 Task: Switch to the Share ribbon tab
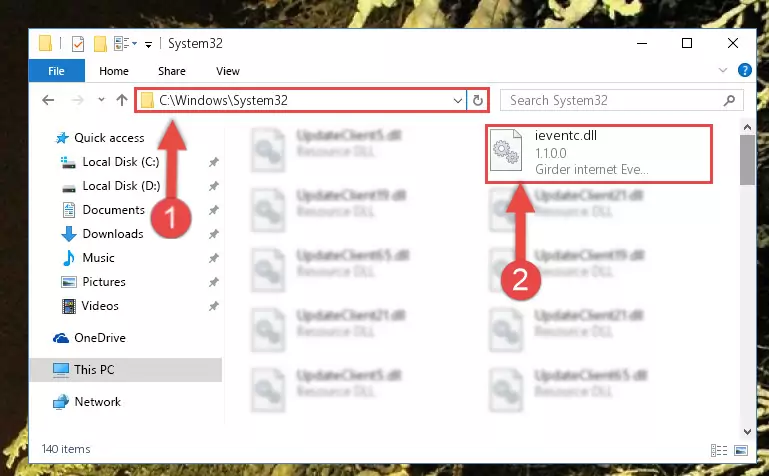[x=172, y=71]
